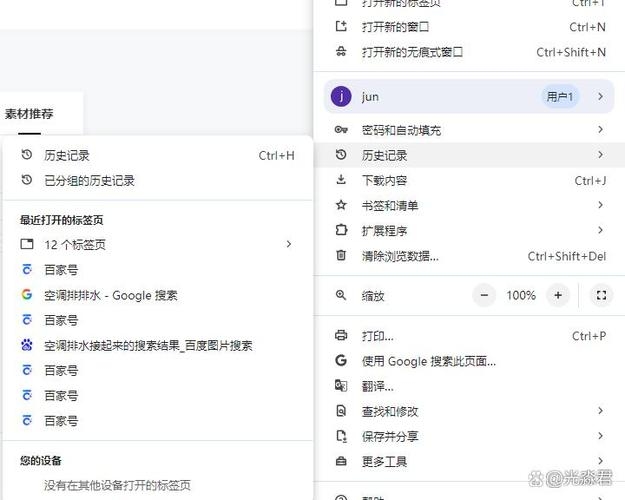
Task: Open 密码和自动填充 menu entry
Action: click(470, 130)
